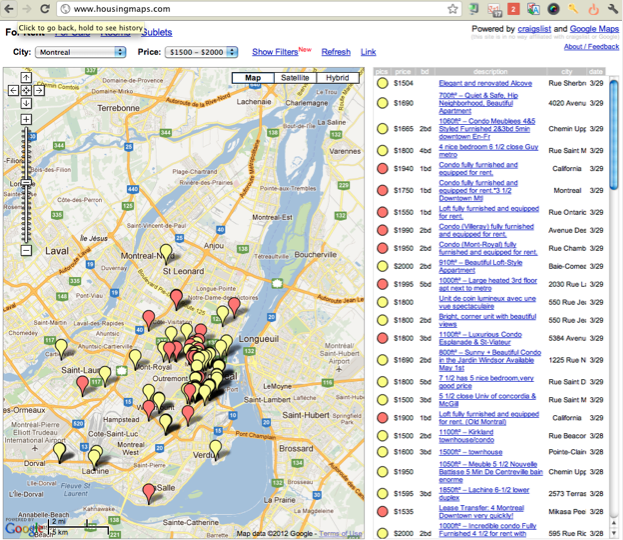Open the About / Feedback link
623x540 pixels.
tap(591, 46)
